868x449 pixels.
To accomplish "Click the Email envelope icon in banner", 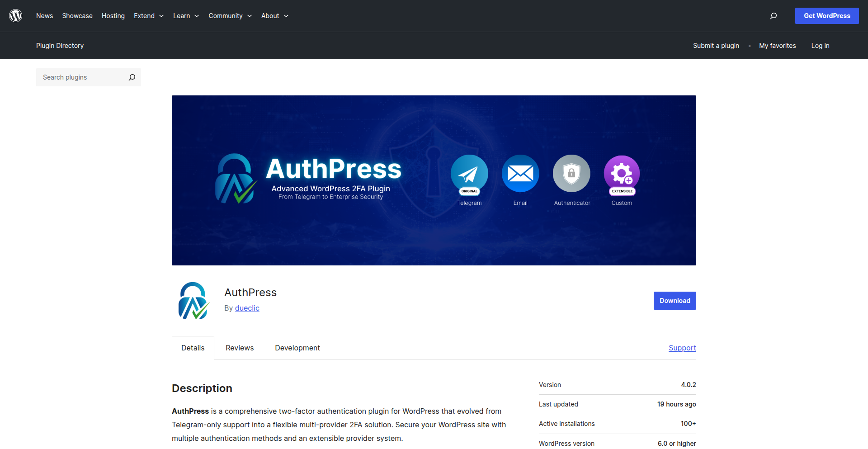I will click(520, 174).
